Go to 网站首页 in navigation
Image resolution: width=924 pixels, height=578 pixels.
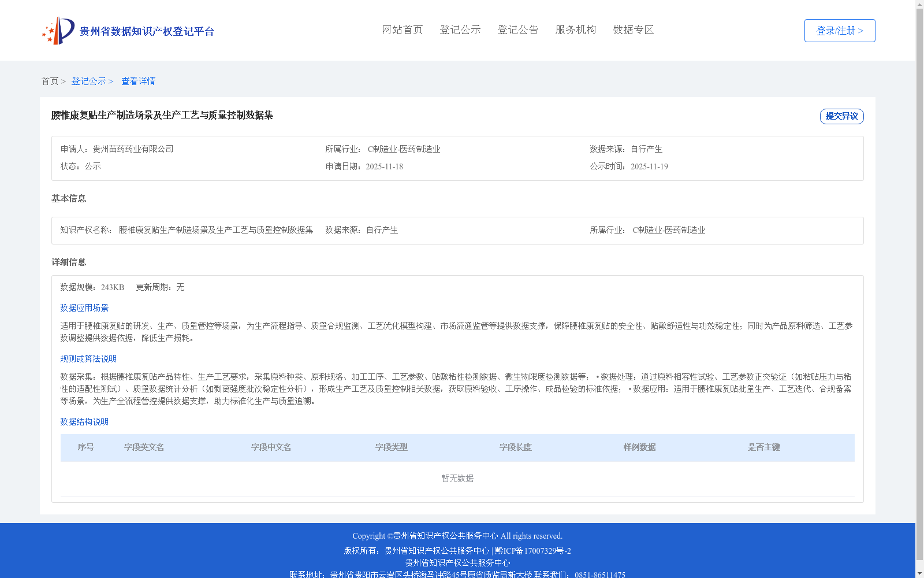pos(403,29)
